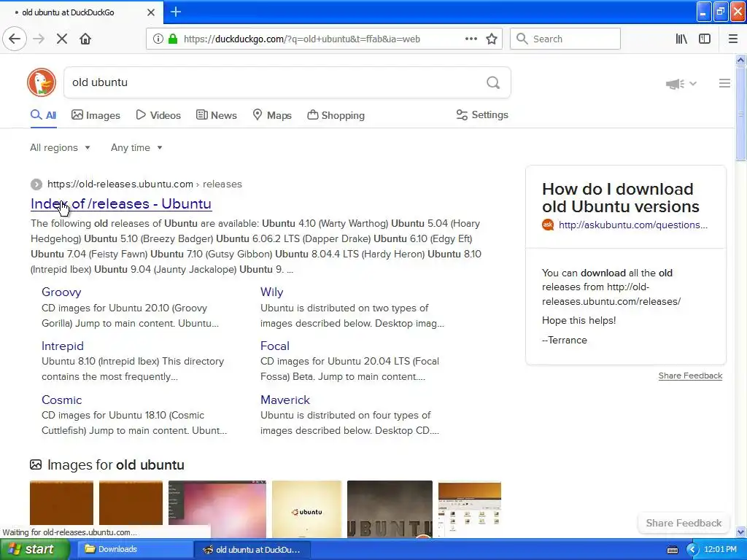Open the dark UBUNTU lettering thumbnail

click(x=390, y=509)
